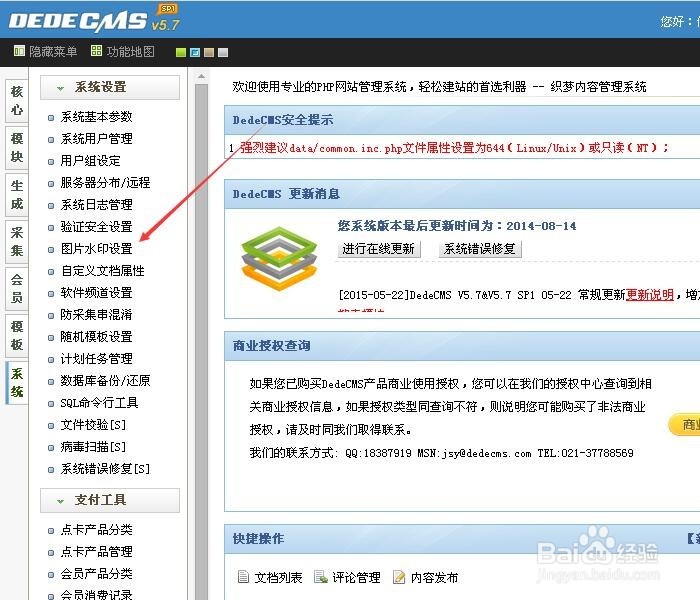This screenshot has width=700, height=600.
Task: Open 系统用户管理
Action: 96,139
